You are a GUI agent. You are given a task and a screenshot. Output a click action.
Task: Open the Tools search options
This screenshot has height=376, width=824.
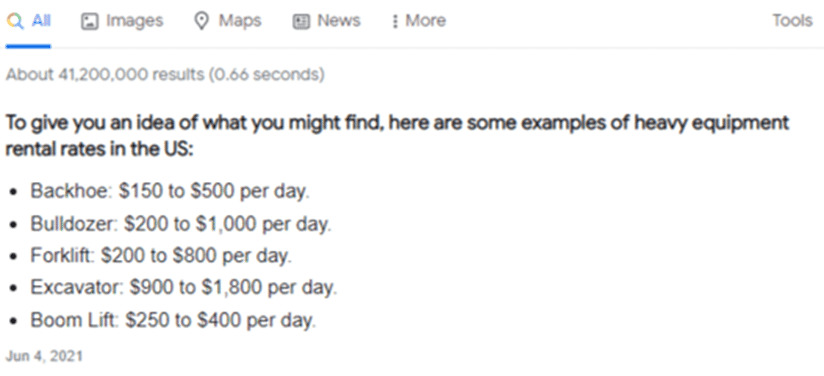pos(792,21)
